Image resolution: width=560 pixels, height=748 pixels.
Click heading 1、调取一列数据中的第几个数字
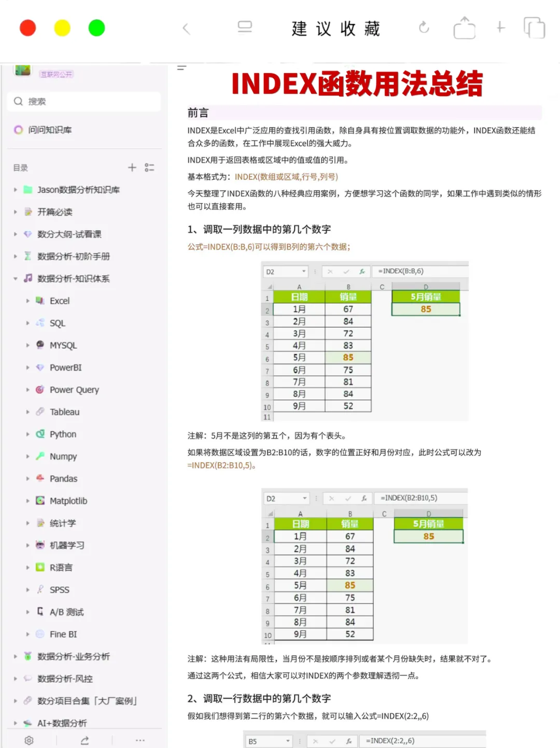click(259, 229)
